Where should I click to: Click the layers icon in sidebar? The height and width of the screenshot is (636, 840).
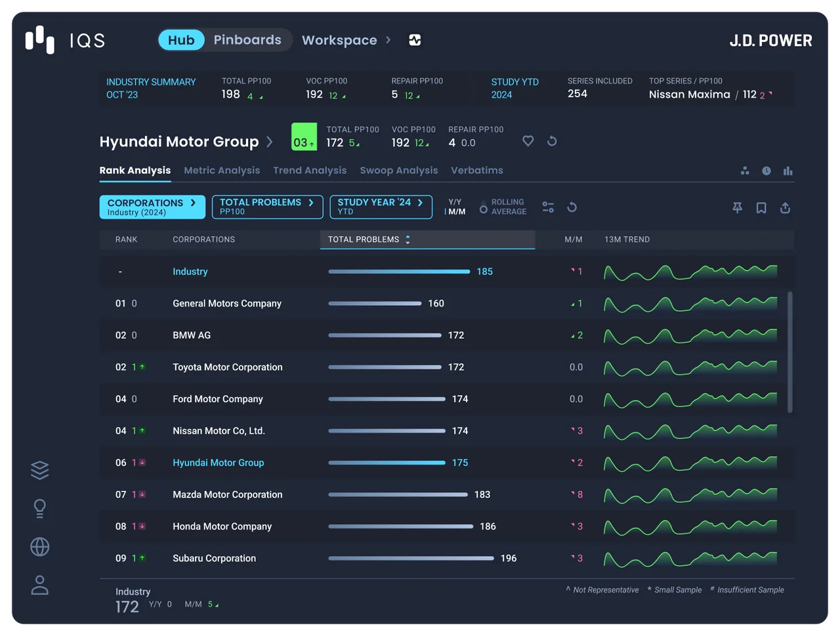click(x=40, y=470)
